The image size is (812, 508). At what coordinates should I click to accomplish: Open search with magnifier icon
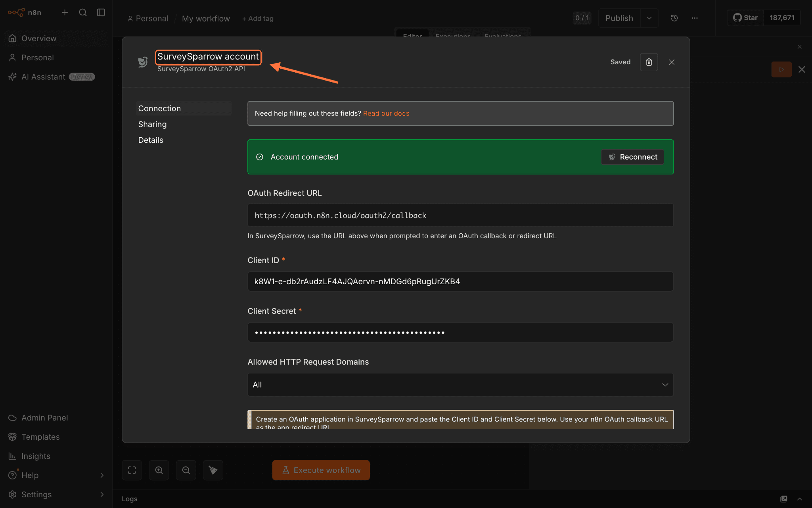tap(83, 12)
